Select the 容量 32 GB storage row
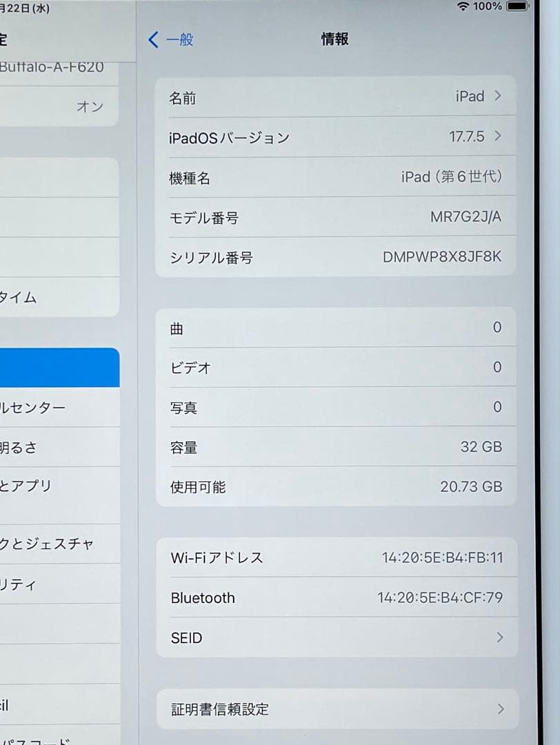 pos(334,447)
